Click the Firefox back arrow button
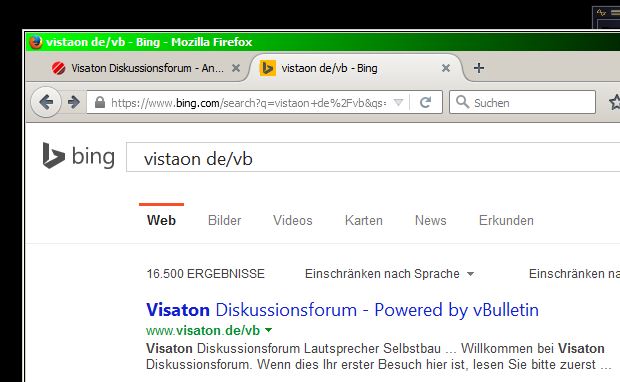This screenshot has width=620, height=382. pyautogui.click(x=46, y=102)
